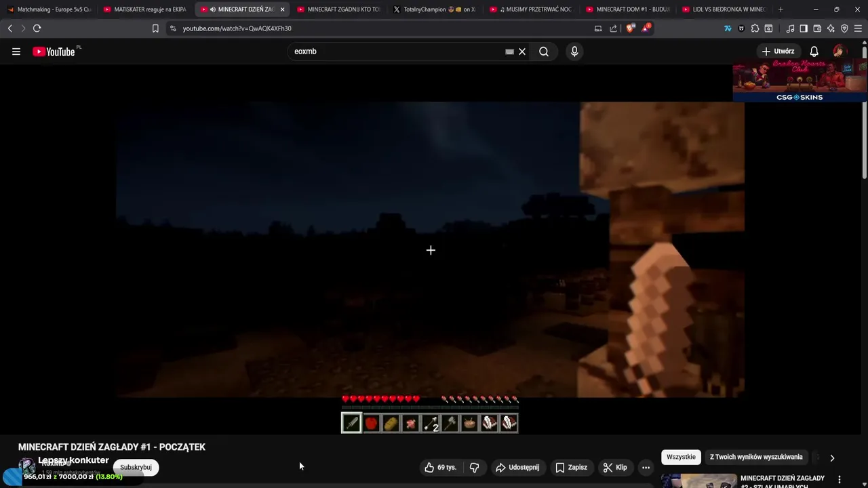
Task: Create a clip with the Klip button
Action: (615, 467)
